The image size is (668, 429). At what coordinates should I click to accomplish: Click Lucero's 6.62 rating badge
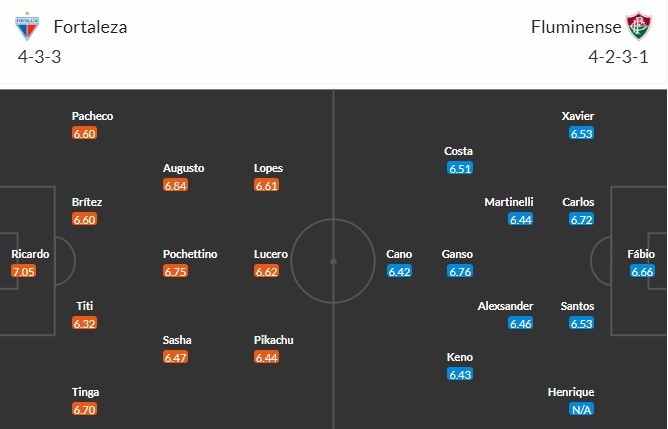267,271
